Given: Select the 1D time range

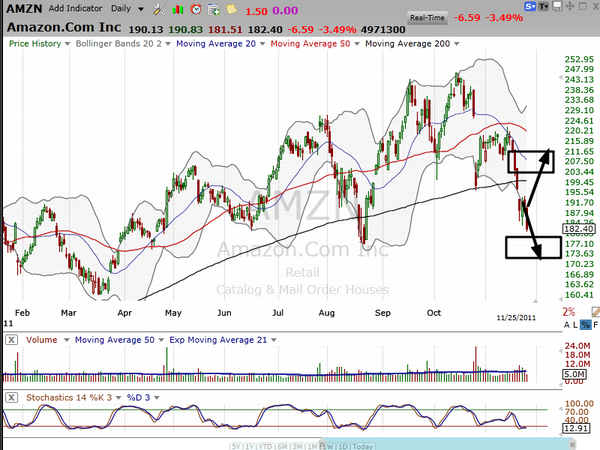Looking at the screenshot, I should [x=342, y=446].
